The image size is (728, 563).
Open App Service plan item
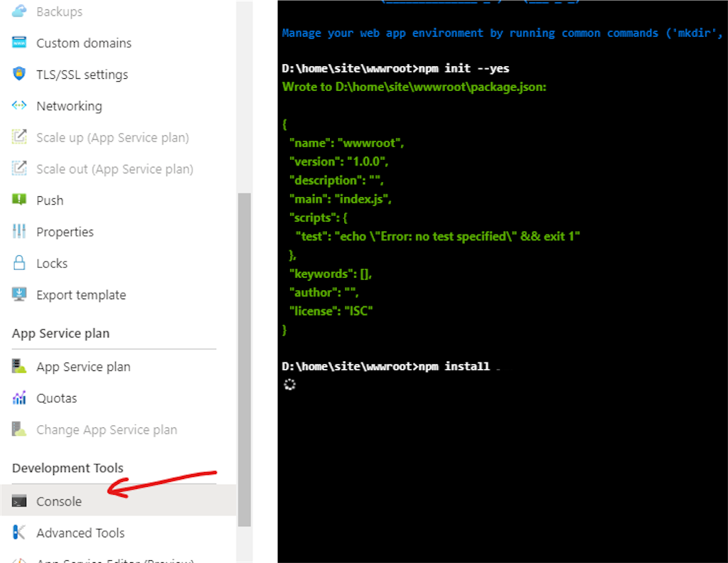(84, 367)
